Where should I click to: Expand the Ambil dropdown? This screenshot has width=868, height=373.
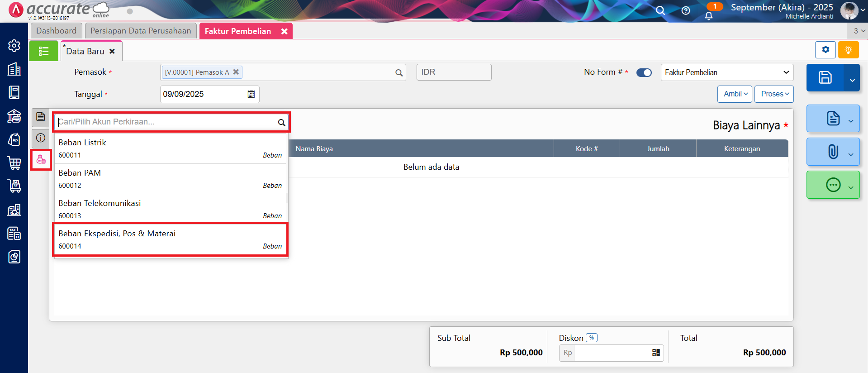(735, 94)
